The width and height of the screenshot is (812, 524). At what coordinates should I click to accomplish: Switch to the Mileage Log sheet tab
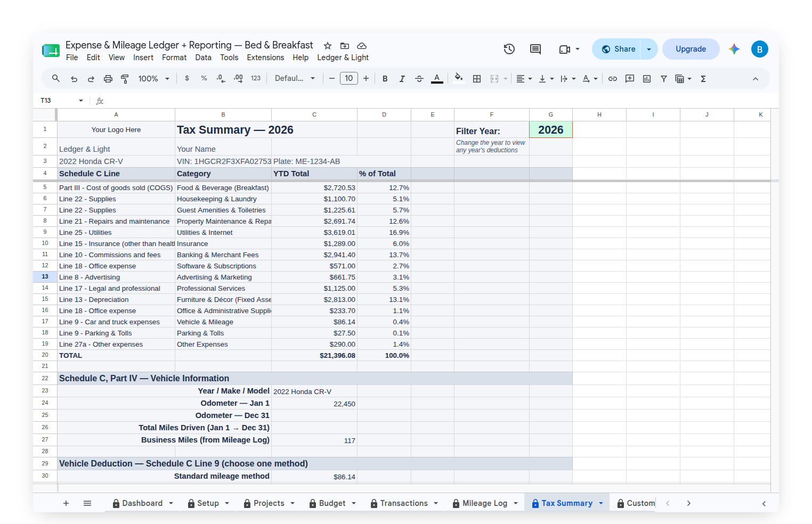485,503
